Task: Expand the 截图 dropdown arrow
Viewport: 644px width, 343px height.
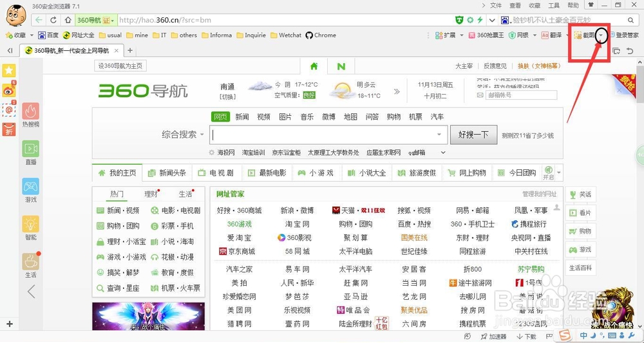Action: click(601, 35)
